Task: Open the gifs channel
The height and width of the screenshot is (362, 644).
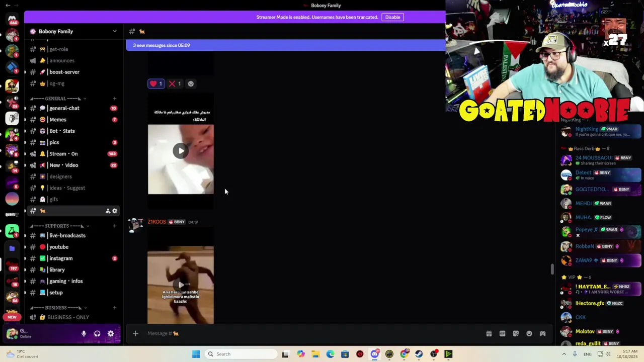Action: point(73,199)
